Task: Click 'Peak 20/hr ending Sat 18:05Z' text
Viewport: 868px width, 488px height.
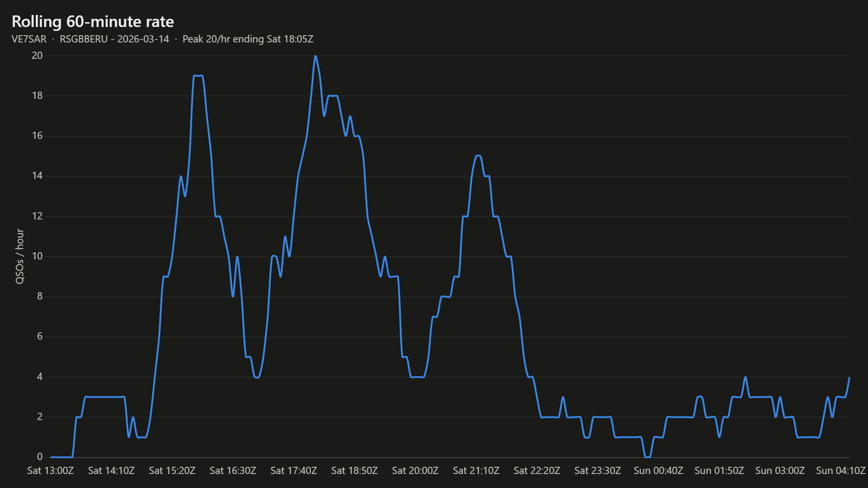Action: 248,39
